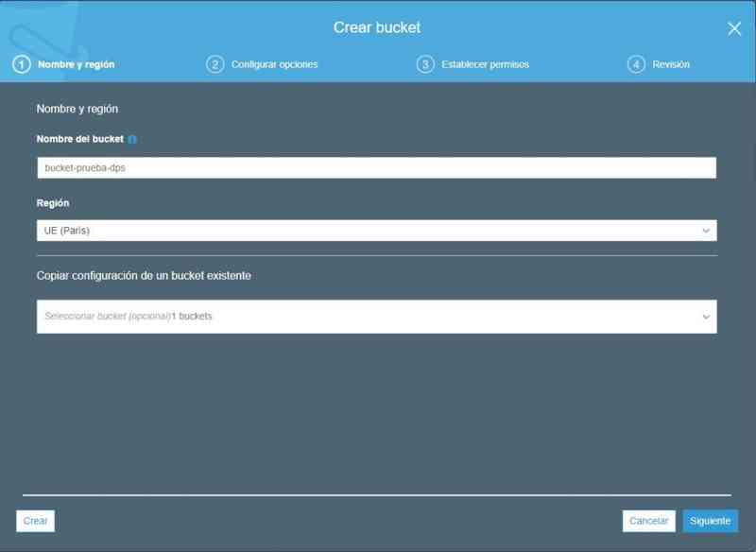This screenshot has height=552, width=756.
Task: Go to Revisión step label
Action: 671,64
